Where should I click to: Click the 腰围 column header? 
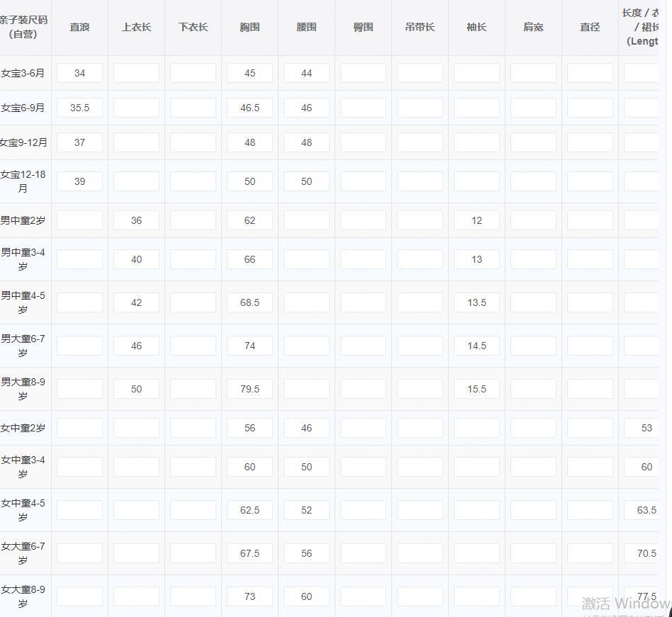click(306, 27)
